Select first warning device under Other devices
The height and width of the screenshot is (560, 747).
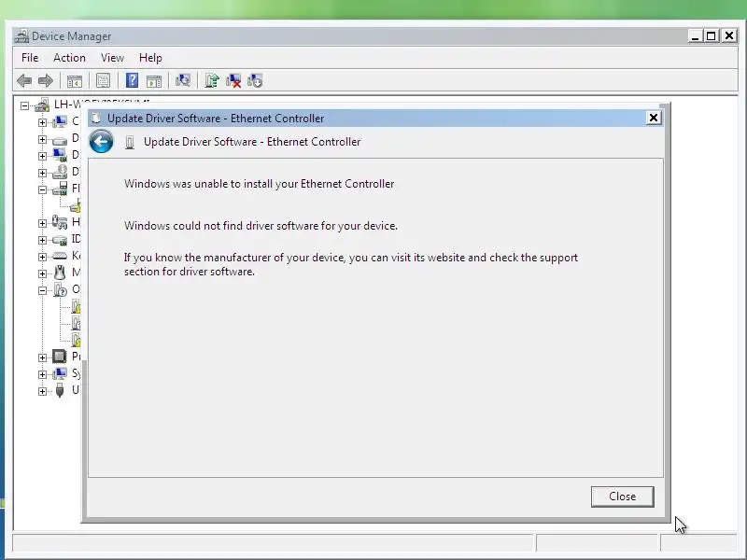pos(76,306)
